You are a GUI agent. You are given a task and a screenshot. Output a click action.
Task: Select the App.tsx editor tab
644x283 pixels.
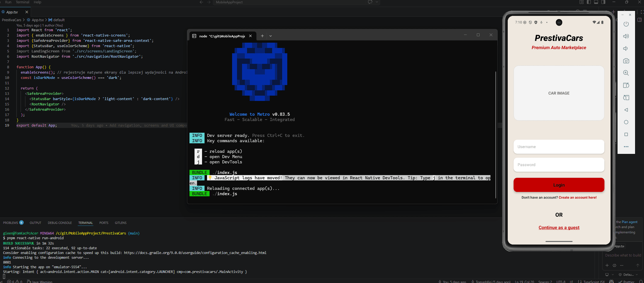tap(12, 12)
